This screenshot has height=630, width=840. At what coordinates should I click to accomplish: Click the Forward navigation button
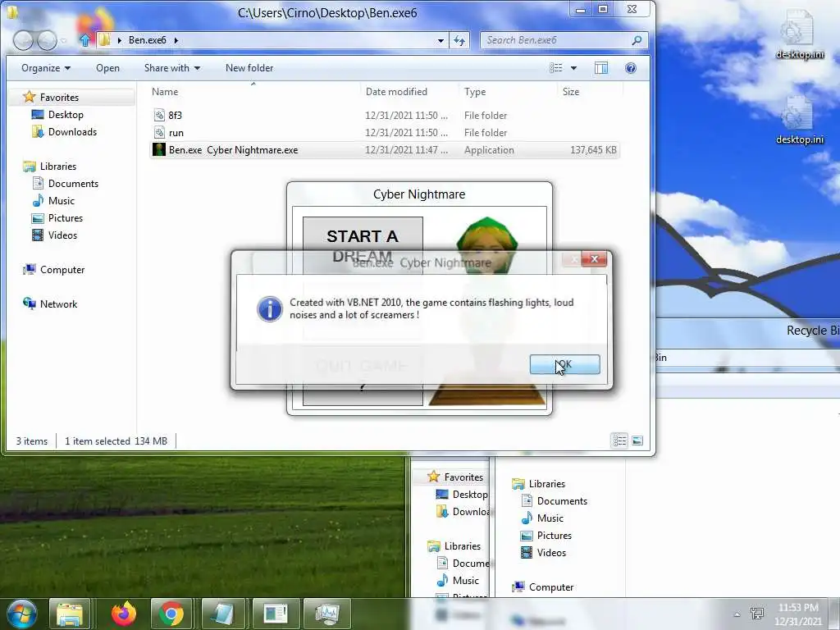[x=47, y=40]
